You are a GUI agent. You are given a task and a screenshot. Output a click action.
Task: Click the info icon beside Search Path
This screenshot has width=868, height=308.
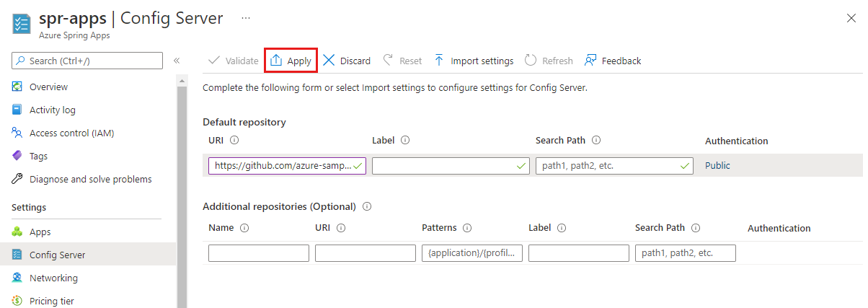pos(596,141)
